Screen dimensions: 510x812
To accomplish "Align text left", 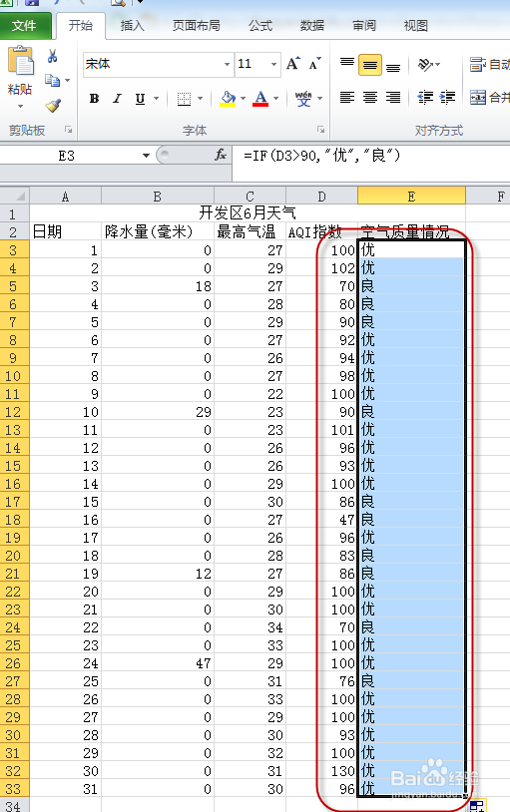I will point(347,98).
